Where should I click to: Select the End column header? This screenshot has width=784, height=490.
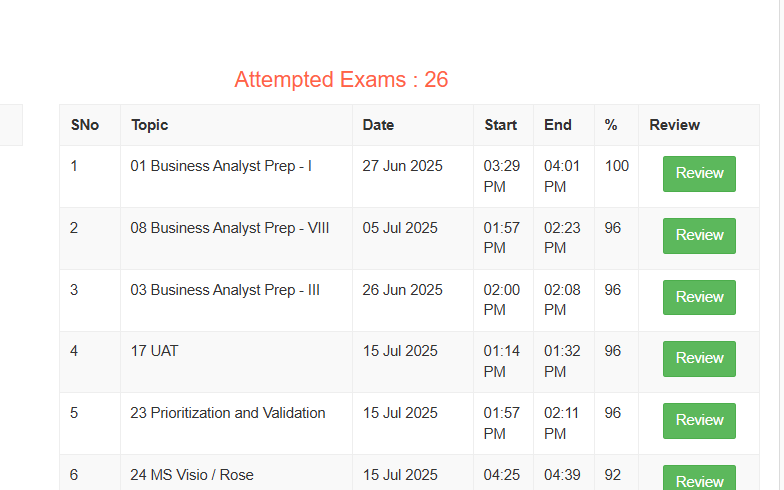coord(558,125)
